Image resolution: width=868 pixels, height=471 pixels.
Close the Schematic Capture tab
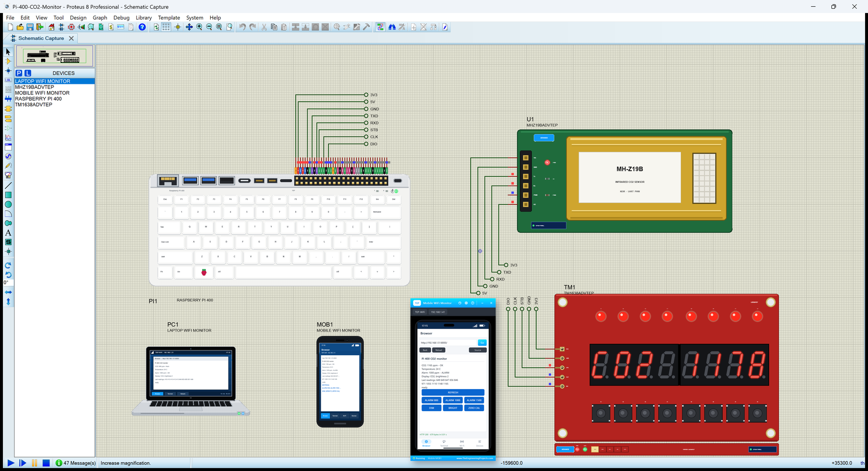coord(71,38)
